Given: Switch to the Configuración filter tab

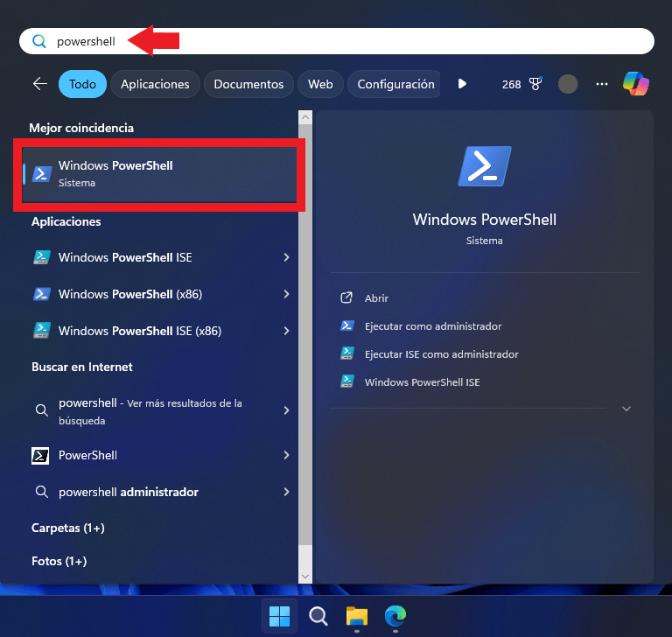Looking at the screenshot, I should pos(395,84).
